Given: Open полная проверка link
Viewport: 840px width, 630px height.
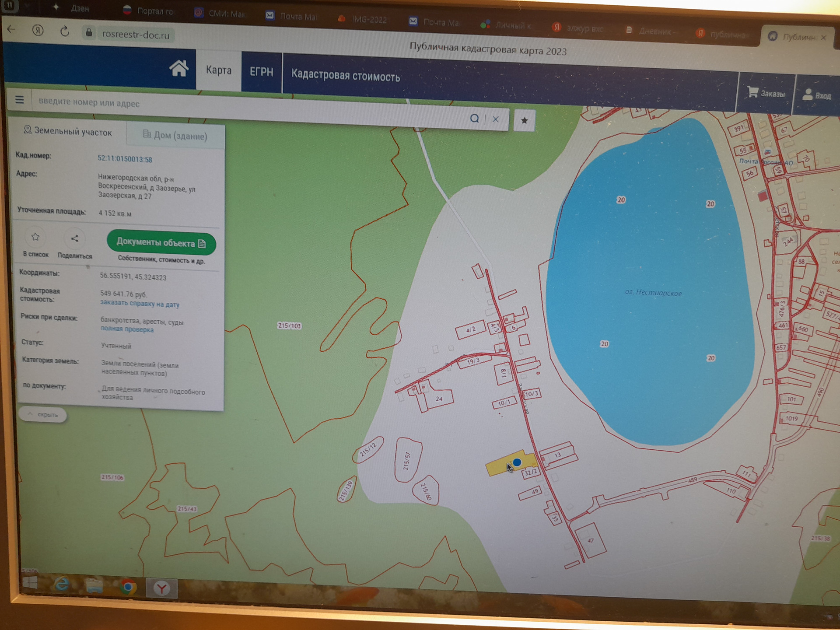Looking at the screenshot, I should point(127,329).
